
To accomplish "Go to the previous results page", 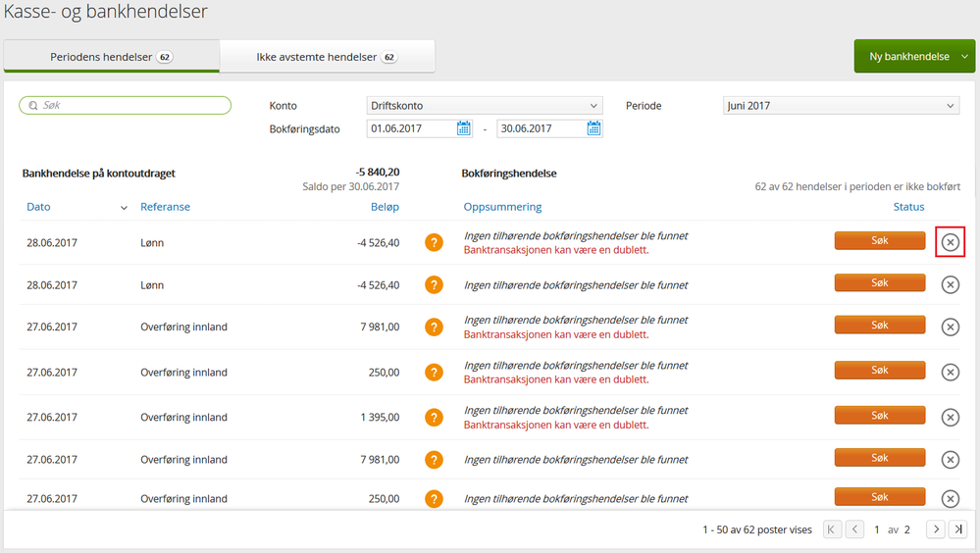I will (x=854, y=529).
